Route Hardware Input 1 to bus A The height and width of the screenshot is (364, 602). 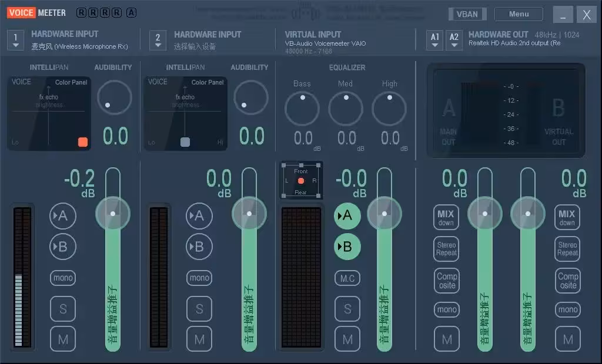coord(62,216)
